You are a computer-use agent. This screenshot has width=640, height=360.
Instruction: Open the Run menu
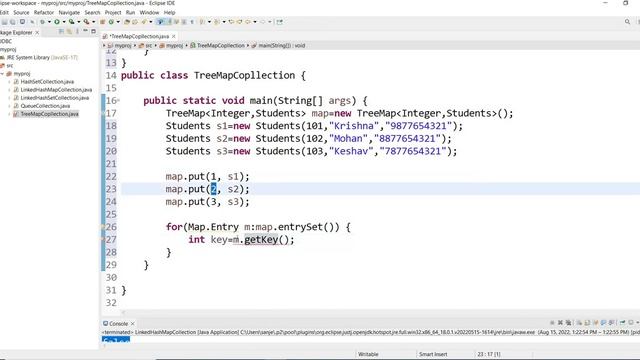click(130, 13)
